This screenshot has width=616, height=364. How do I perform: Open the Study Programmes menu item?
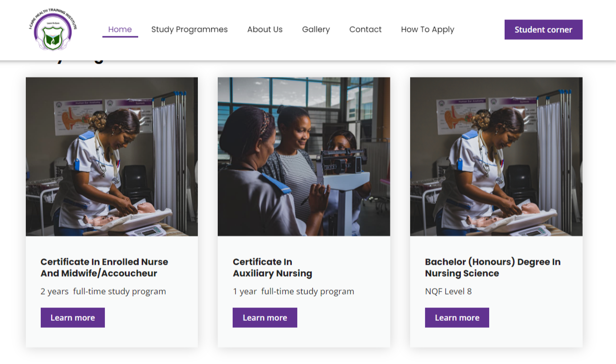point(189,29)
